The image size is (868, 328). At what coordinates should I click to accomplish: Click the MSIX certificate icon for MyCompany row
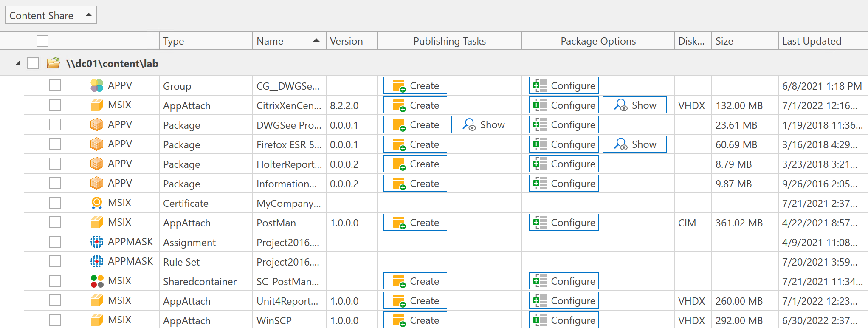[x=97, y=203]
